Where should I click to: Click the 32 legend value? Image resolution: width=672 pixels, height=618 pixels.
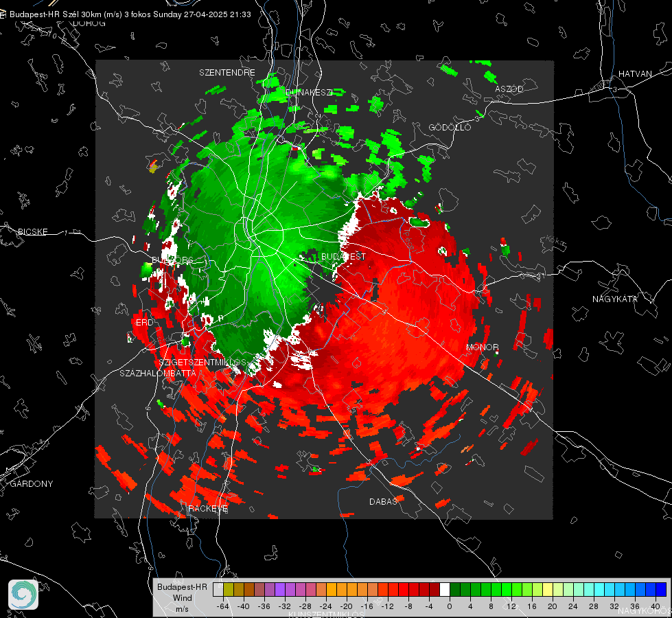coord(614,606)
